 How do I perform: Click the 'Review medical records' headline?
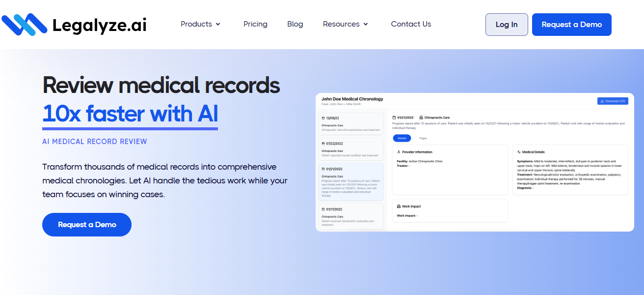coord(161,86)
